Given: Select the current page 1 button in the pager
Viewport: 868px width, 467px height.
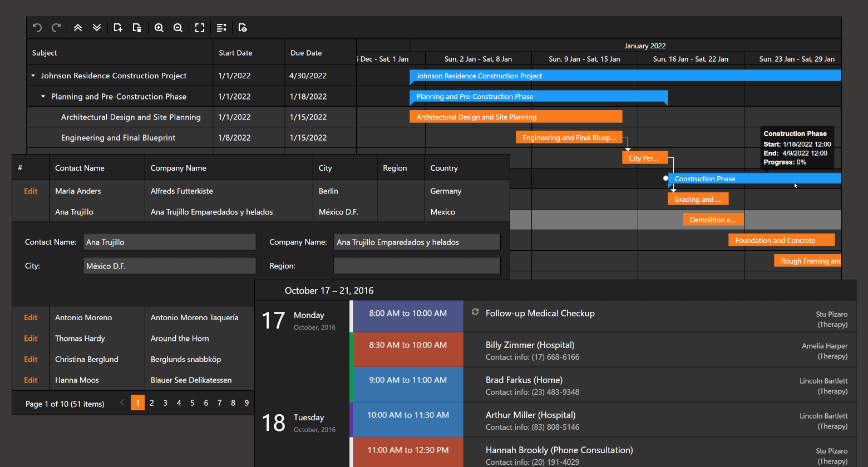Looking at the screenshot, I should (138, 403).
